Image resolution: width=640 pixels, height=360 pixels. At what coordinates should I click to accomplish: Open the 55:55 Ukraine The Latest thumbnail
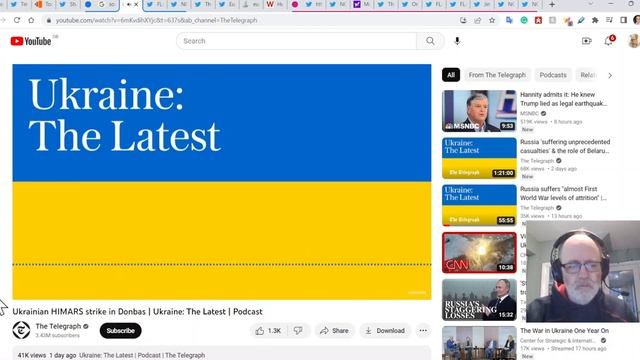click(479, 205)
